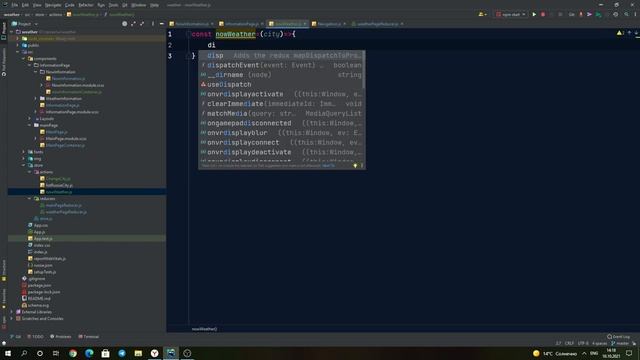Open Search Everywhere magnifier icon
The image size is (640, 360).
click(626, 14)
